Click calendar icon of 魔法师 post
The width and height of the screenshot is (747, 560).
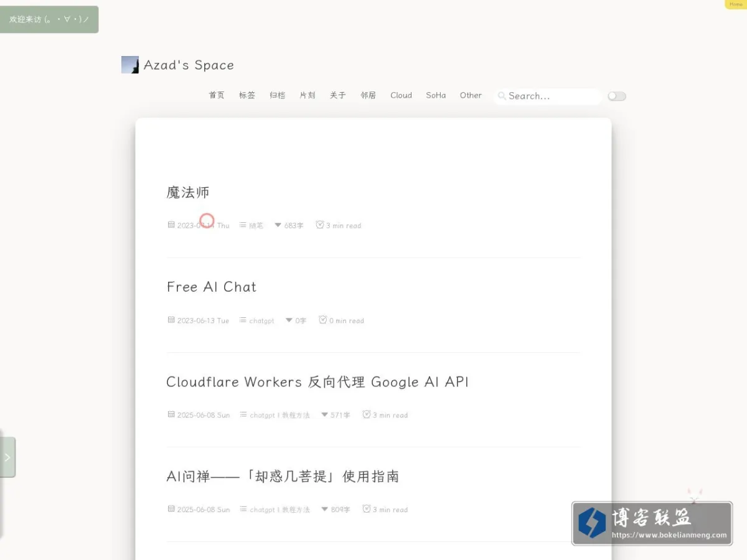coord(171,225)
